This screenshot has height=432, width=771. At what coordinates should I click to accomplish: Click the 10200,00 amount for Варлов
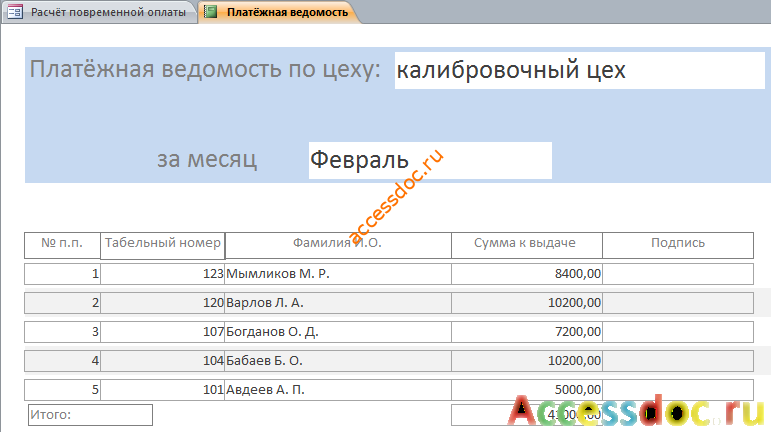(527, 303)
